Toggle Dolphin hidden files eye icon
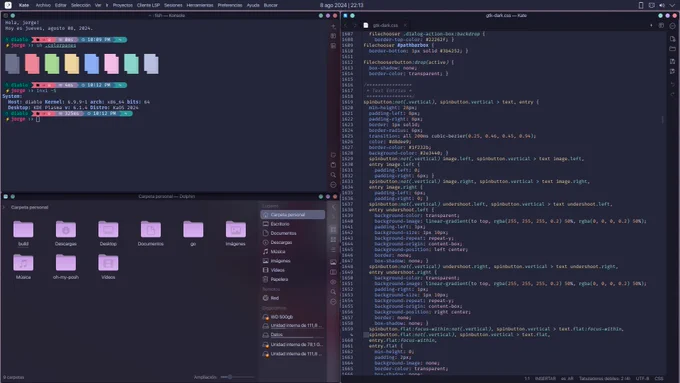The width and height of the screenshot is (680, 383). pyautogui.click(x=333, y=282)
